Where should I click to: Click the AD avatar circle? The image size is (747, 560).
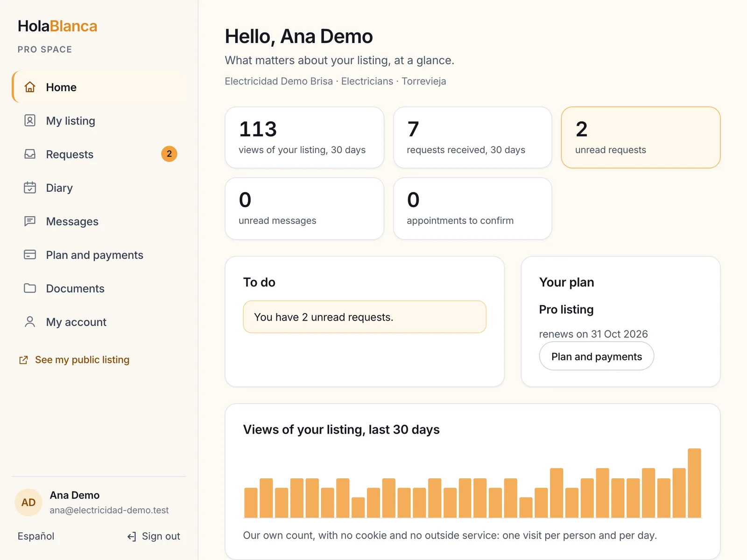(x=28, y=503)
